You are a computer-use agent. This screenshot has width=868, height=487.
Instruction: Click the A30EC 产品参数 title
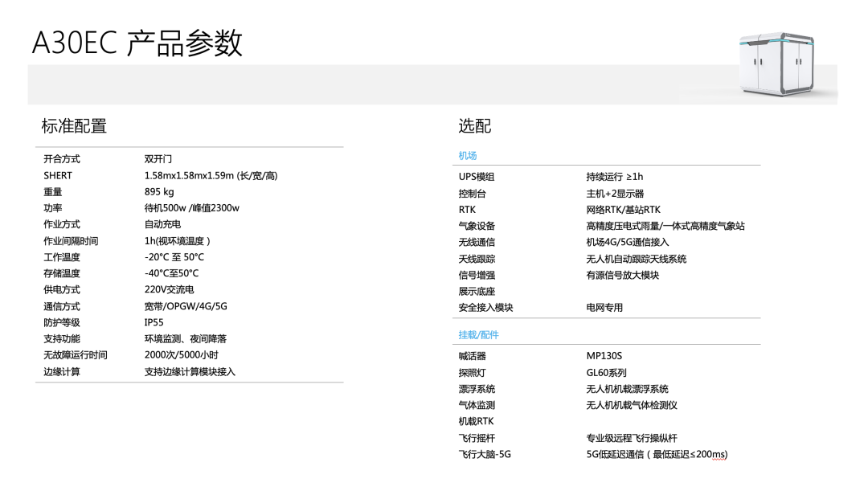137,43
